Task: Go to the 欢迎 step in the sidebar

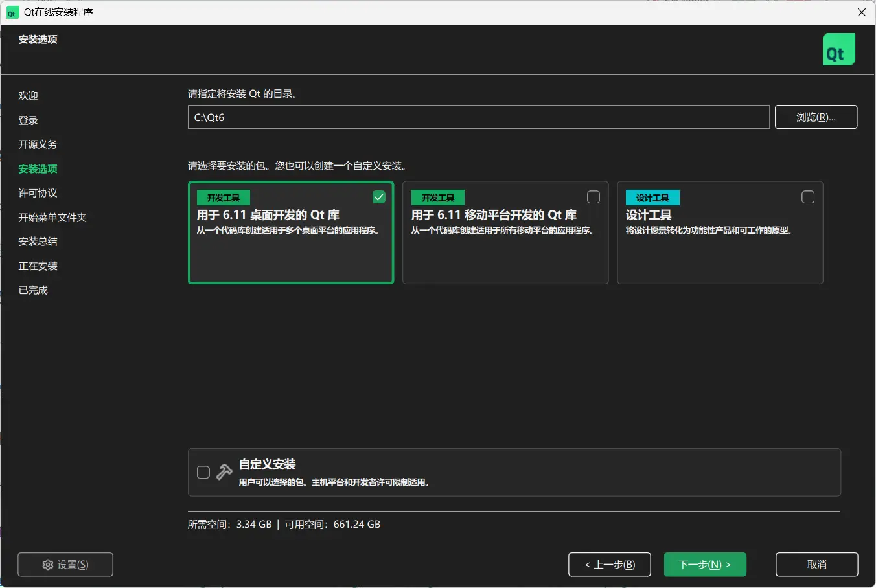Action: point(29,96)
